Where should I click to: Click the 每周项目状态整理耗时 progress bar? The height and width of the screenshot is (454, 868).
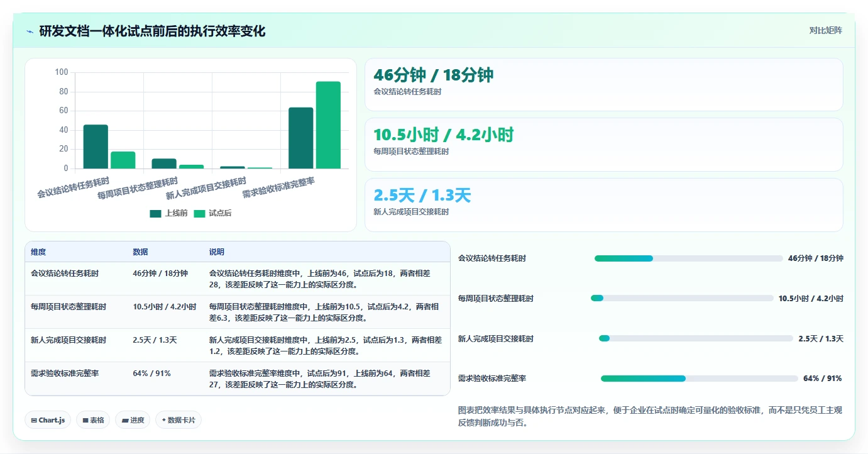[x=682, y=298]
